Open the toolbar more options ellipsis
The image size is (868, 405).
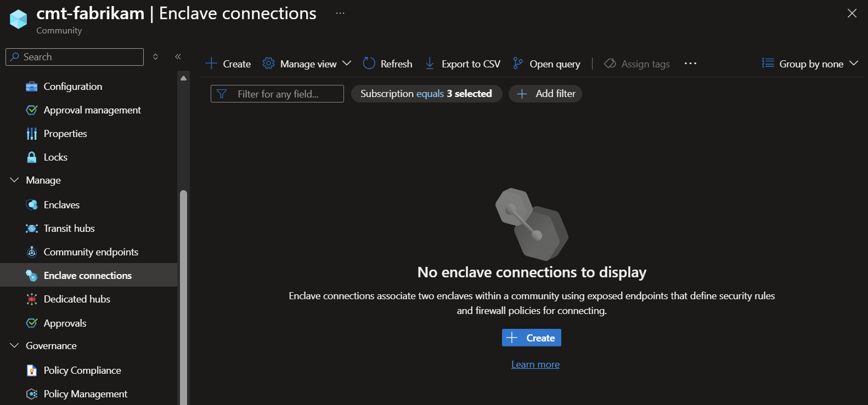pyautogui.click(x=690, y=64)
